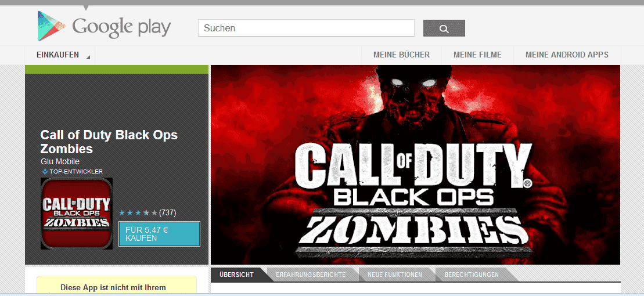
Task: Open the Berechtigungen tab
Action: 472,275
